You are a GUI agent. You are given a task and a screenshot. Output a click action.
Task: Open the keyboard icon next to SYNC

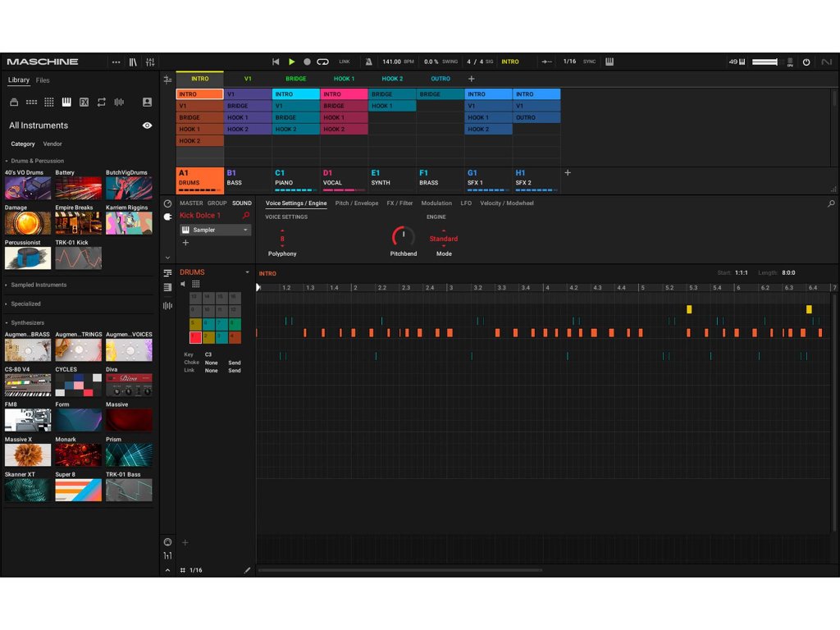(x=609, y=62)
